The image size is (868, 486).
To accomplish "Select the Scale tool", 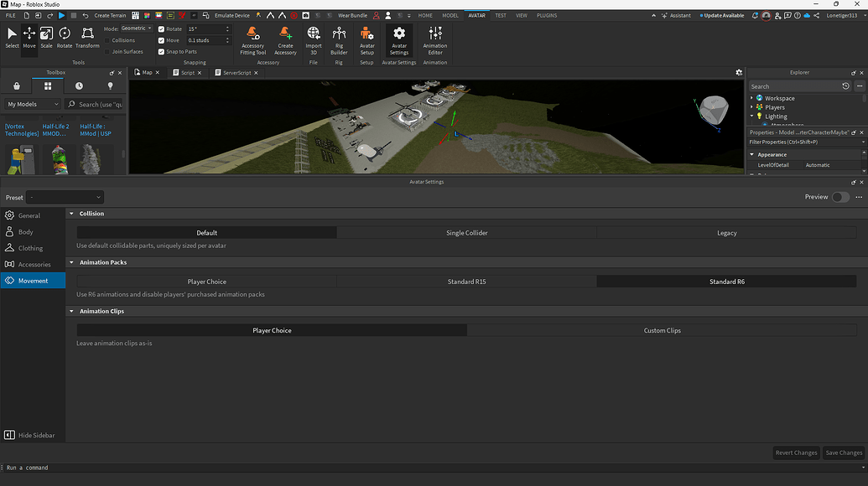I will (46, 34).
